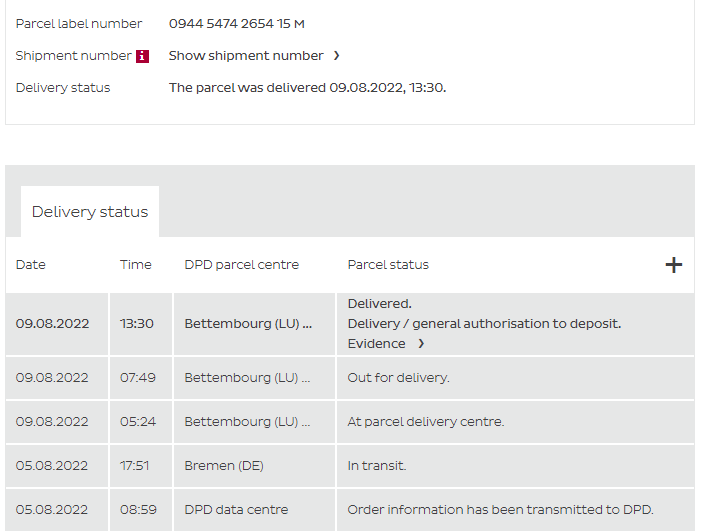Image resolution: width=707 pixels, height=531 pixels.
Task: Click the chevron after Show shipment number
Action: coord(337,56)
